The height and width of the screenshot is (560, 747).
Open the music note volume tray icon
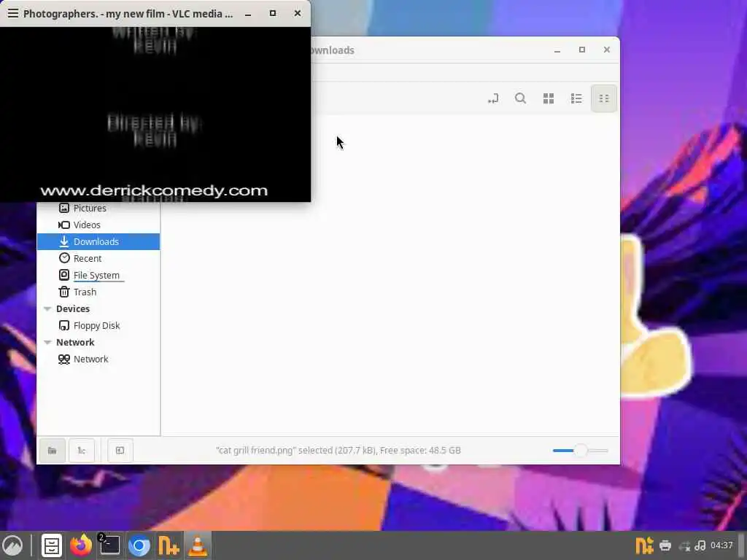click(x=700, y=545)
